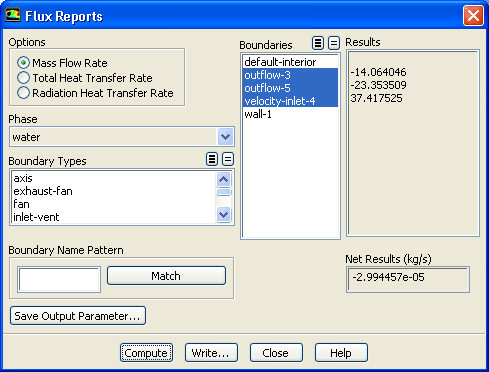Select inlet-vent boundary type

coord(113,217)
